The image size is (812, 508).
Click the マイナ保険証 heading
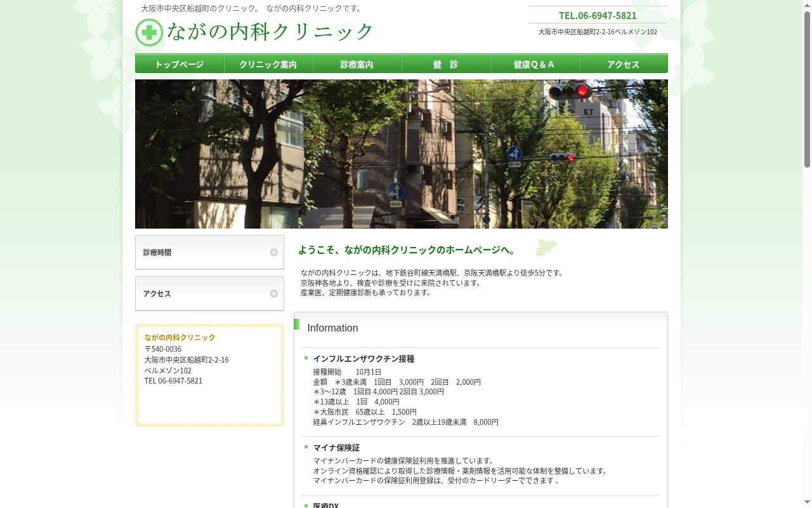coord(336,448)
